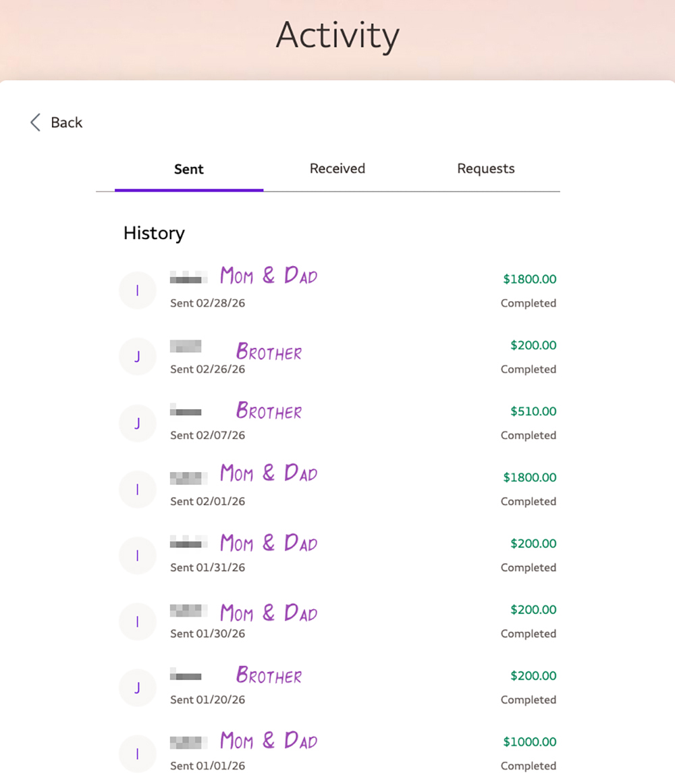Image resolution: width=675 pixels, height=784 pixels.
Task: Open the $1800.00 payment sent 02/01/26
Action: pyautogui.click(x=337, y=489)
